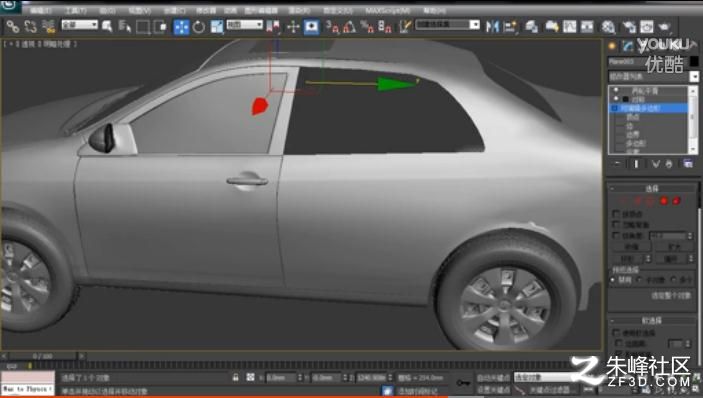Open the Render Setup icon

pyautogui.click(x=629, y=27)
